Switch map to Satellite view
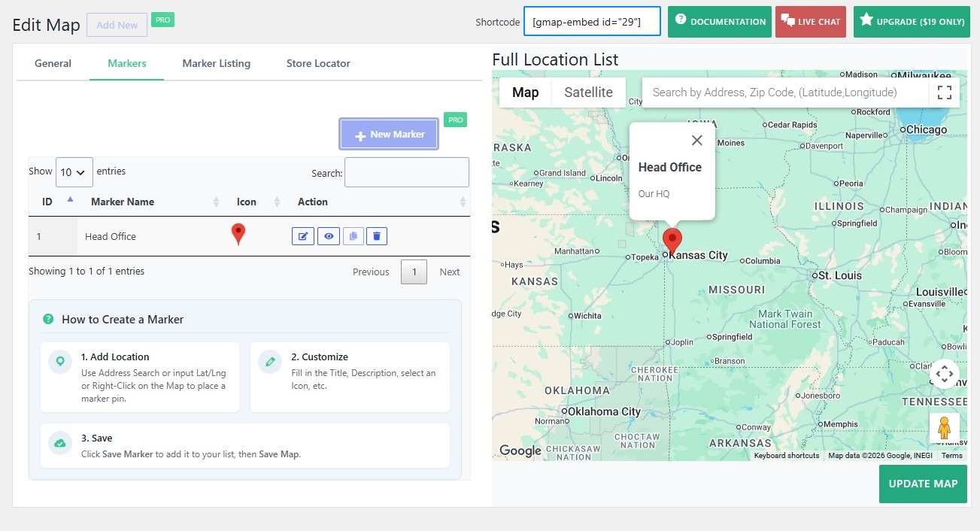 pyautogui.click(x=588, y=93)
